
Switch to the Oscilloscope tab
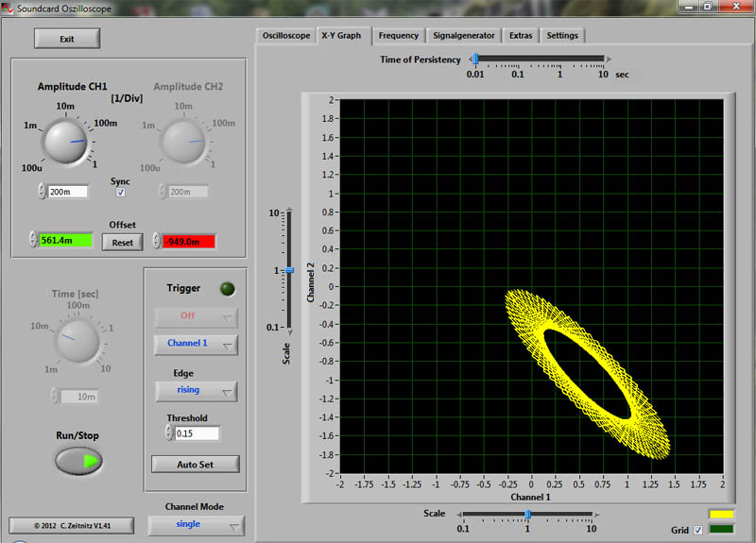[285, 36]
